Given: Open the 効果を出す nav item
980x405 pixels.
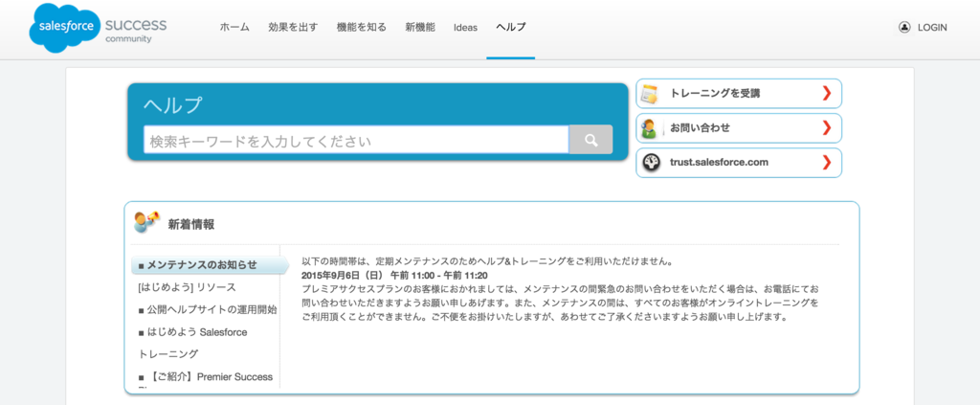Looking at the screenshot, I should 293,28.
